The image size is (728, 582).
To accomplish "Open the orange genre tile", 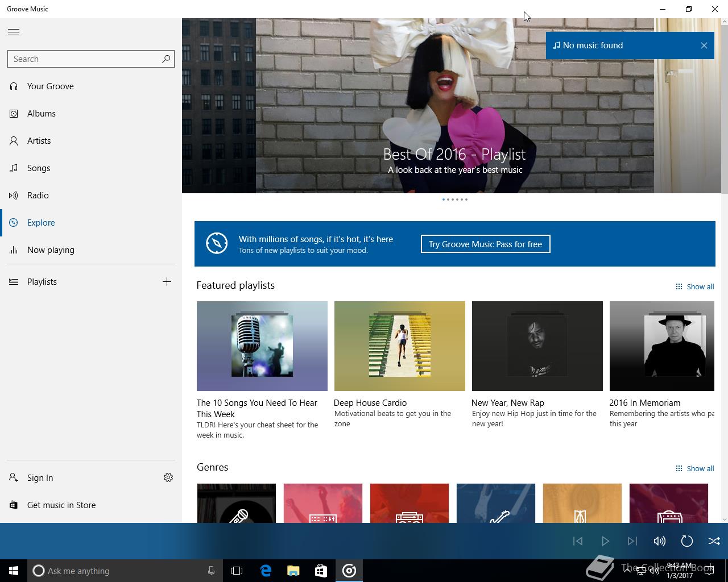I will point(582,503).
